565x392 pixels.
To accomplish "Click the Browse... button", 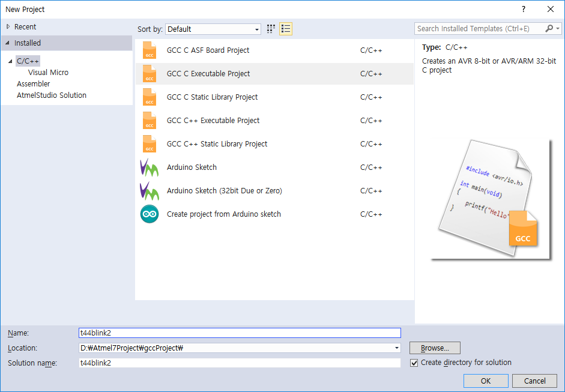I will pos(435,348).
